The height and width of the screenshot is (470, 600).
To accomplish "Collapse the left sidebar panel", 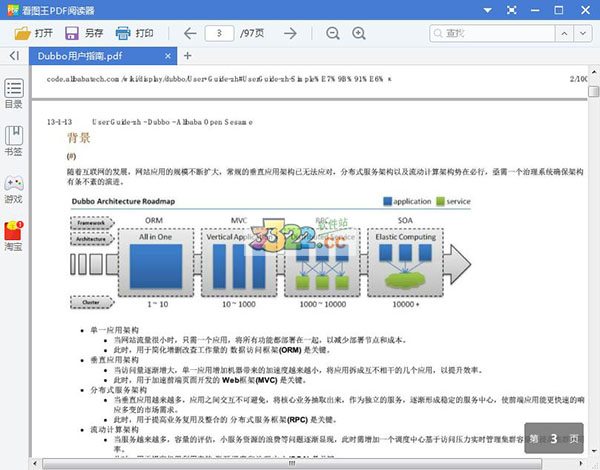I will [14, 56].
